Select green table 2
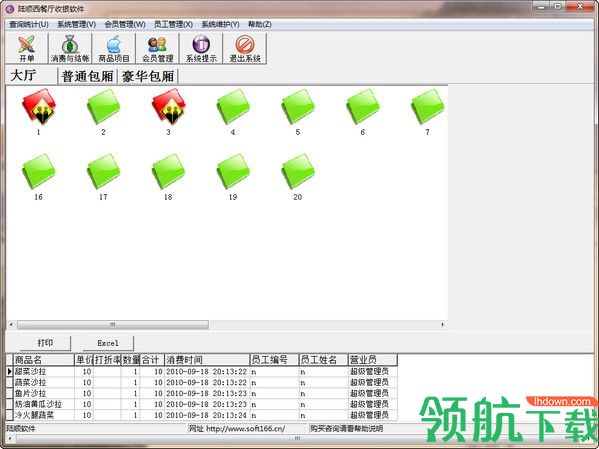599x449 pixels. 103,107
